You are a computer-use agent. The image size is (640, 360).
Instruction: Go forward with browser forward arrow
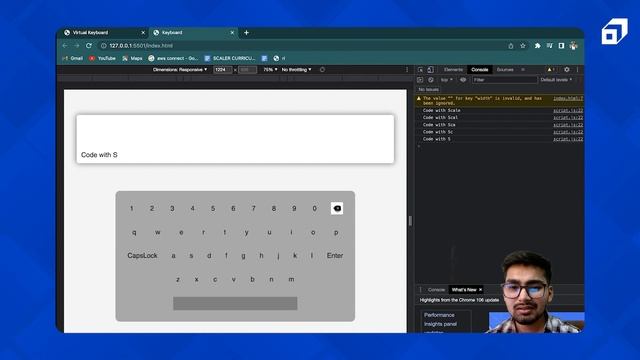pyautogui.click(x=77, y=46)
